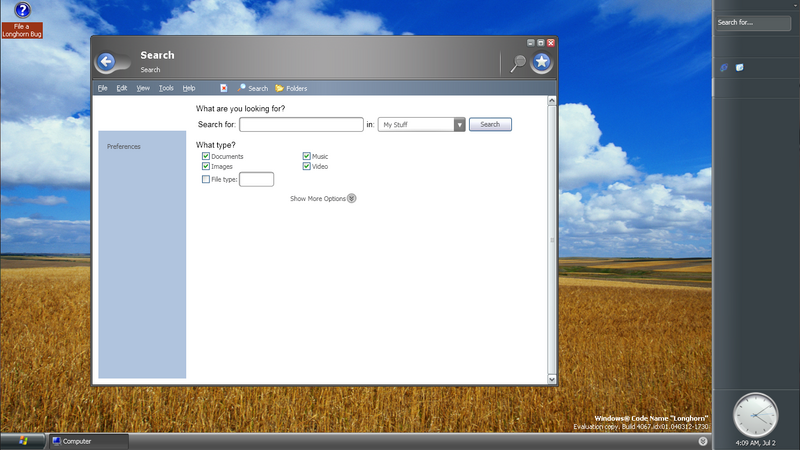Open the My Stuff location dropdown
This screenshot has width=800, height=450.
[460, 125]
